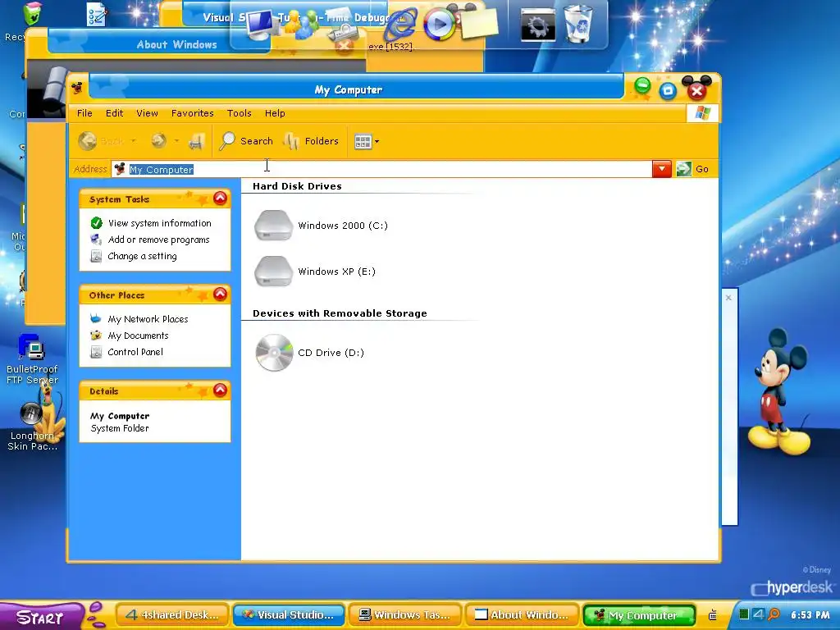This screenshot has width=840, height=630.
Task: Open the Forward history dropdown arrow
Action: coord(176,141)
